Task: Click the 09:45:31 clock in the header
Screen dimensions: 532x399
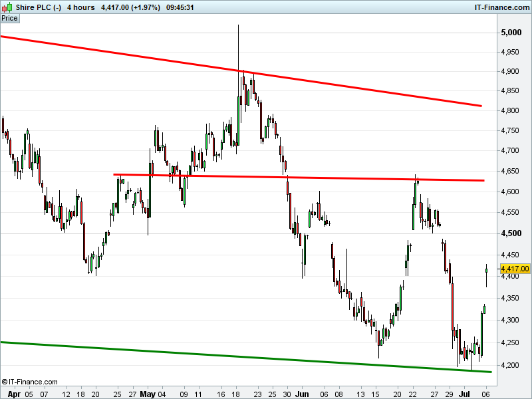Action: click(180, 7)
